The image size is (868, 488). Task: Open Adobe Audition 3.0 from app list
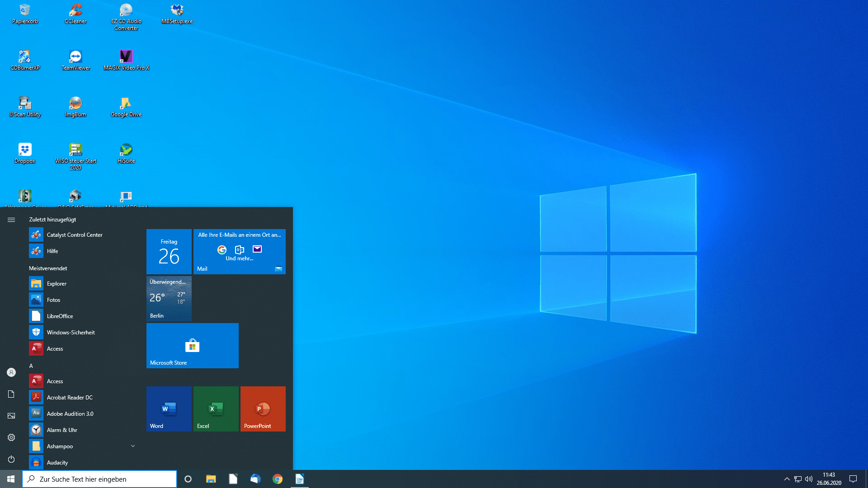[x=84, y=414]
